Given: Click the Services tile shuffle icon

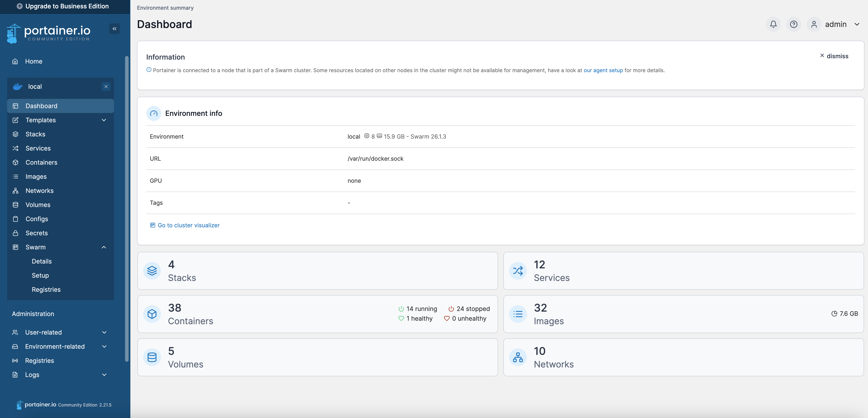Looking at the screenshot, I should pos(518,271).
